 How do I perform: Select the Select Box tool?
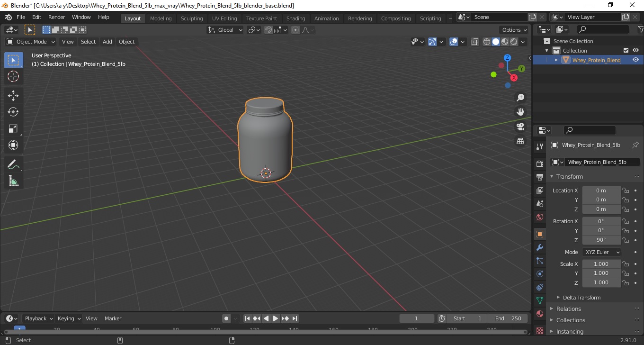pos(13,60)
